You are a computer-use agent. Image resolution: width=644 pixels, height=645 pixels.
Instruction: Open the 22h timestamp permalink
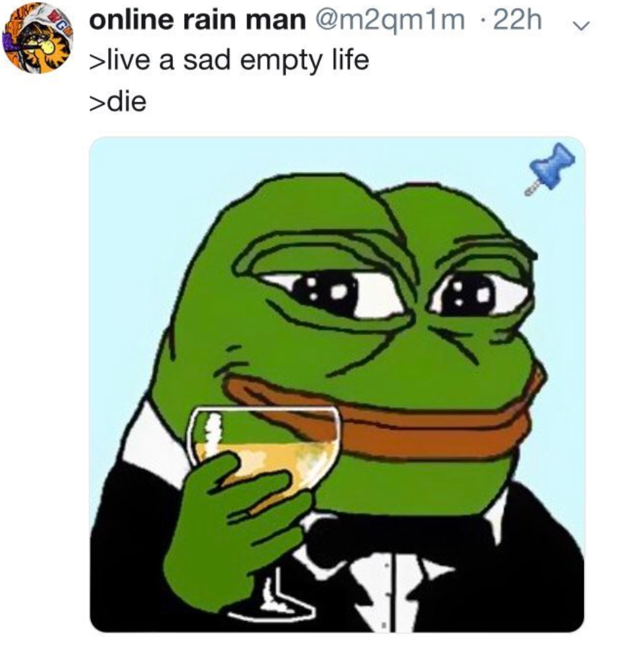tap(517, 19)
